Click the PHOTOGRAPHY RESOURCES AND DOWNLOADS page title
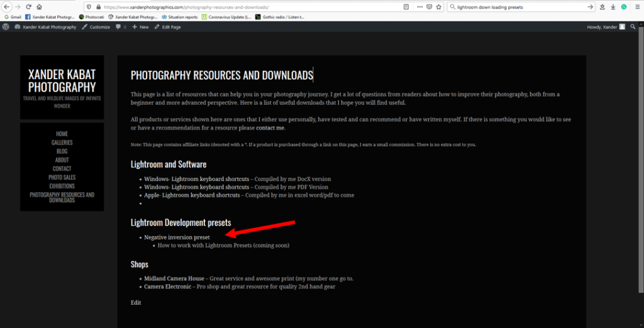The image size is (644, 328). pyautogui.click(x=222, y=75)
